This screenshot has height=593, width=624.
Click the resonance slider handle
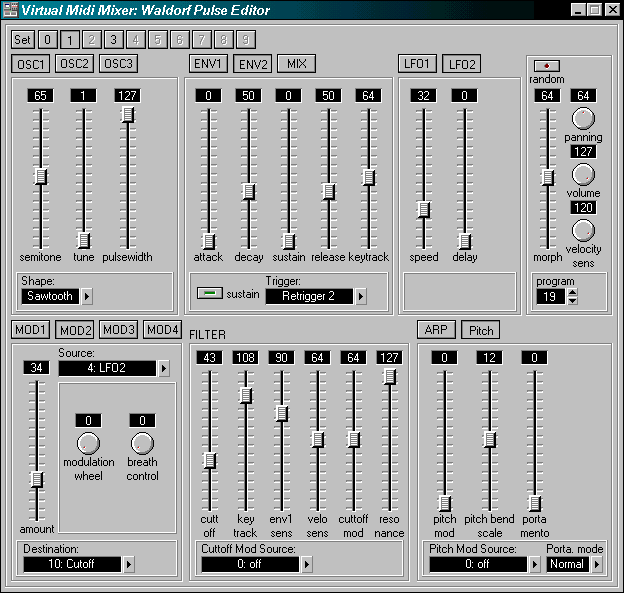click(x=390, y=376)
